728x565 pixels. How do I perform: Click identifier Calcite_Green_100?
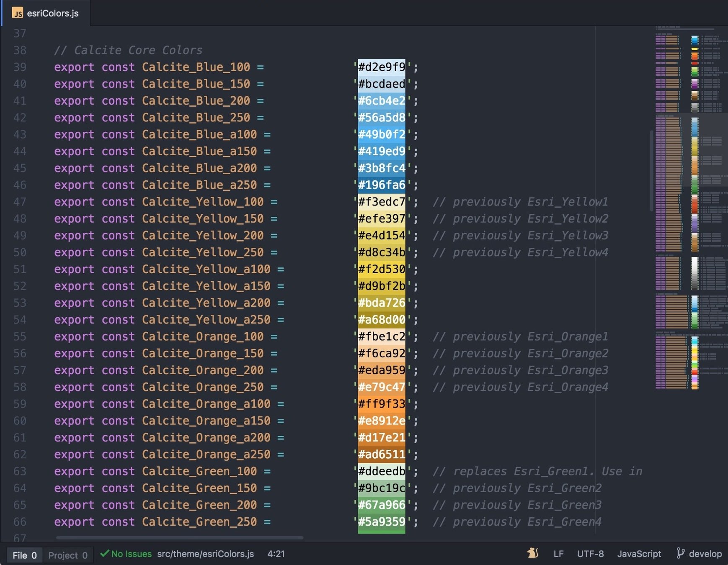tap(199, 471)
